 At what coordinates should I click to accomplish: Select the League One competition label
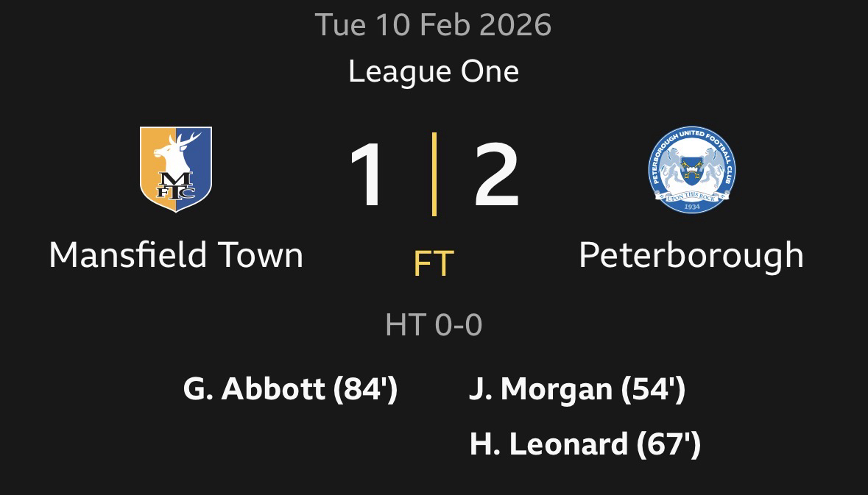coord(434,72)
